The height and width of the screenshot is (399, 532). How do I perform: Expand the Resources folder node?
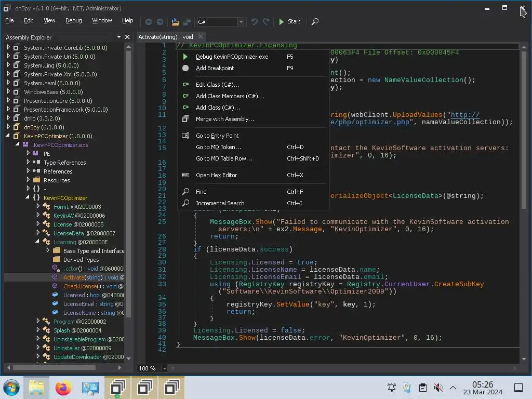[x=28, y=180]
